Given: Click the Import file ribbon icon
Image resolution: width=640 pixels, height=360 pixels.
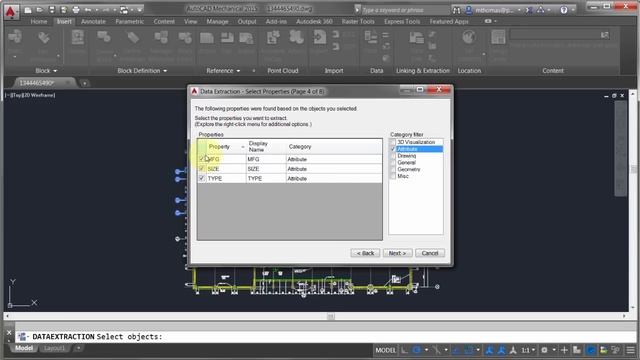Looking at the screenshot, I should coord(320,38).
